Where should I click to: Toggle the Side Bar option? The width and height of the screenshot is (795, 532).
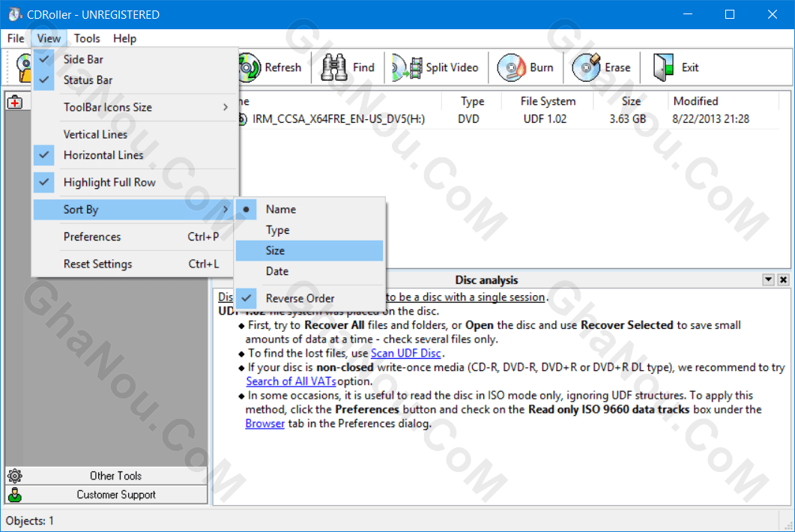pos(136,59)
